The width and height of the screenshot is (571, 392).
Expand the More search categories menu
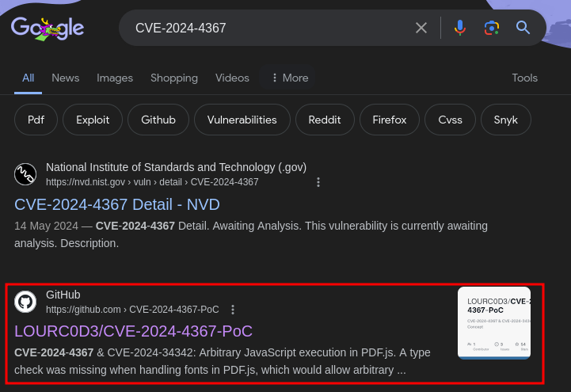coord(290,78)
